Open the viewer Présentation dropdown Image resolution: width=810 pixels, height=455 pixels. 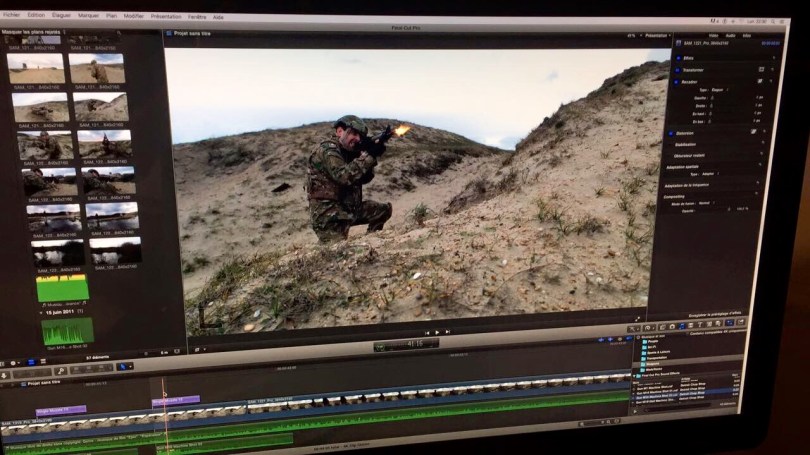(x=657, y=35)
